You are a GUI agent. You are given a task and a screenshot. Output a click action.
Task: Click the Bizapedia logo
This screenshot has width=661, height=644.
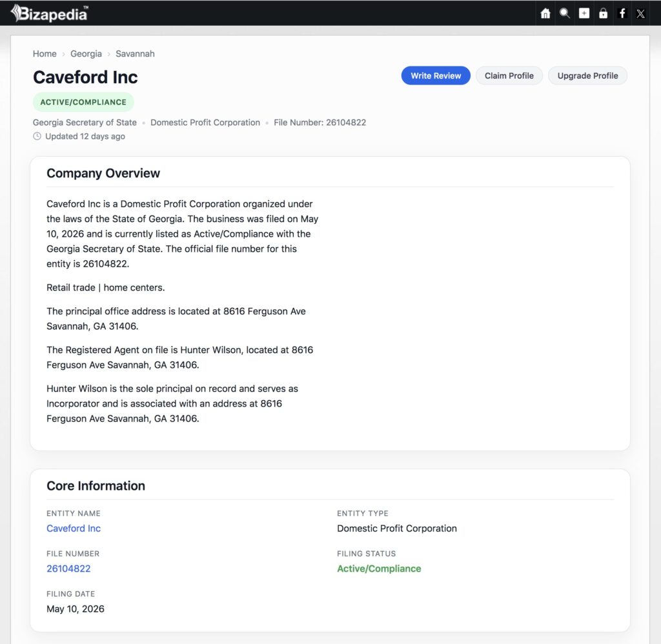pyautogui.click(x=49, y=13)
